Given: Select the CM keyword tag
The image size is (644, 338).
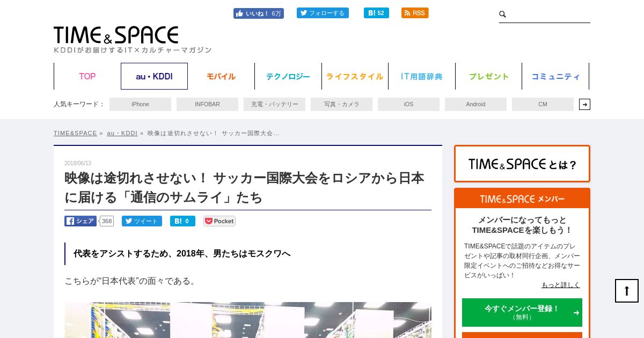Looking at the screenshot, I should tap(543, 104).
